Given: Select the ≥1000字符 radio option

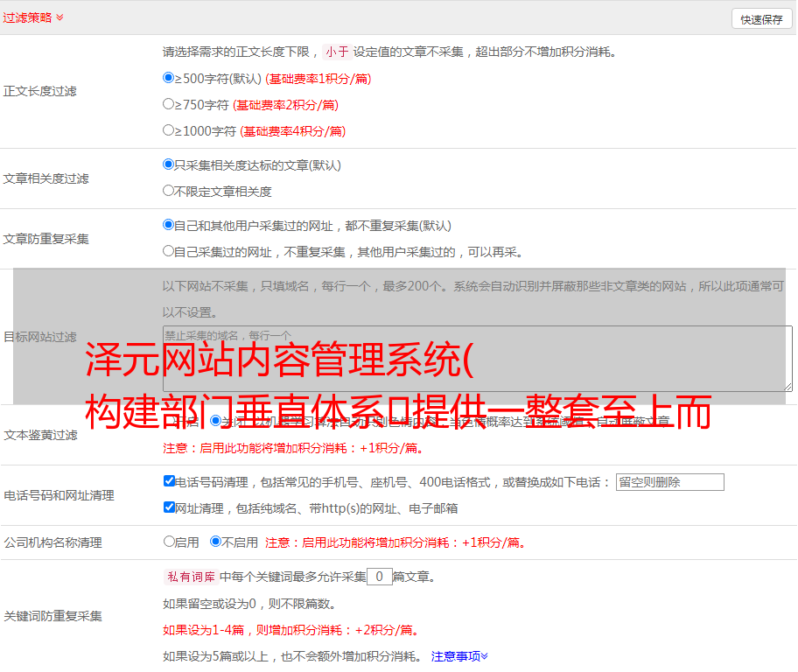Looking at the screenshot, I should (168, 129).
